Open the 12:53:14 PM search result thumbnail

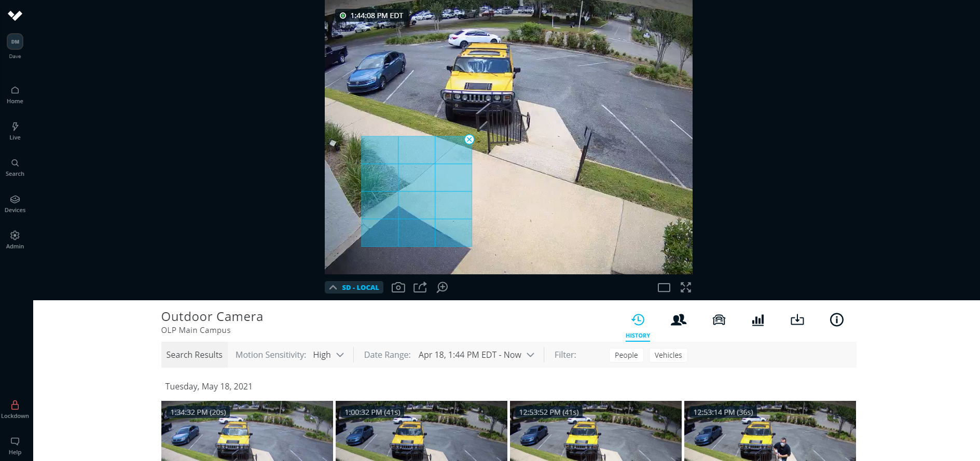(x=770, y=431)
